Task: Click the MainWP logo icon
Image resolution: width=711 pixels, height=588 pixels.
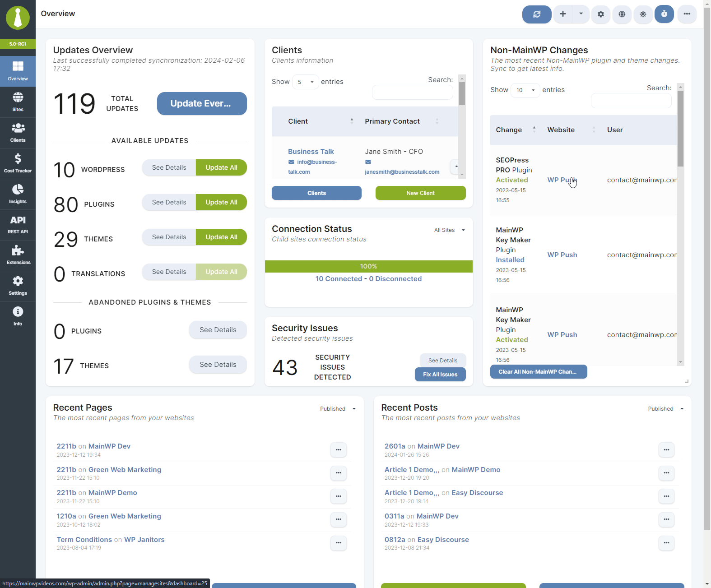Action: click(18, 18)
